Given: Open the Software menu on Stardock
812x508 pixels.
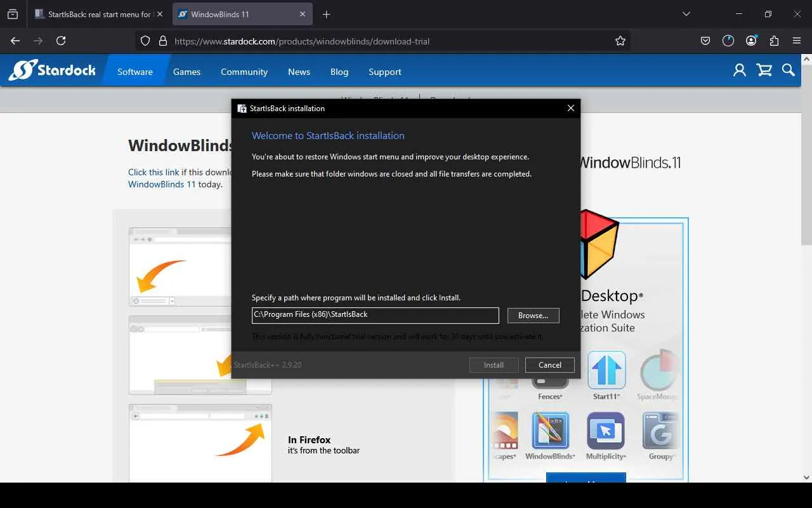Looking at the screenshot, I should (x=135, y=72).
